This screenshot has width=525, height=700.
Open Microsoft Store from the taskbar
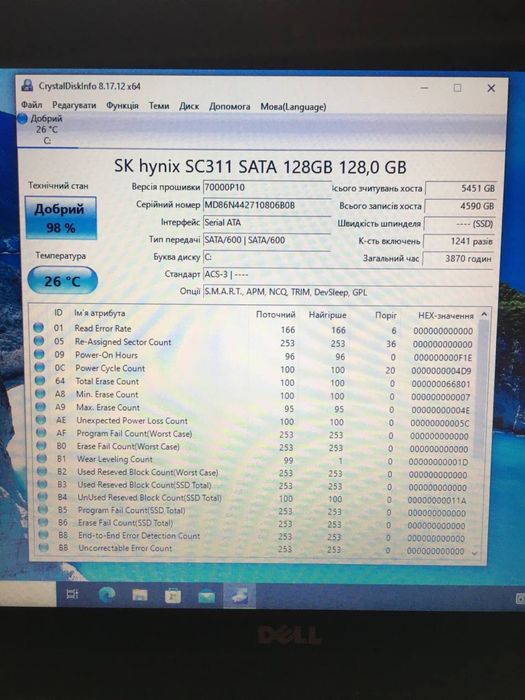click(x=173, y=596)
